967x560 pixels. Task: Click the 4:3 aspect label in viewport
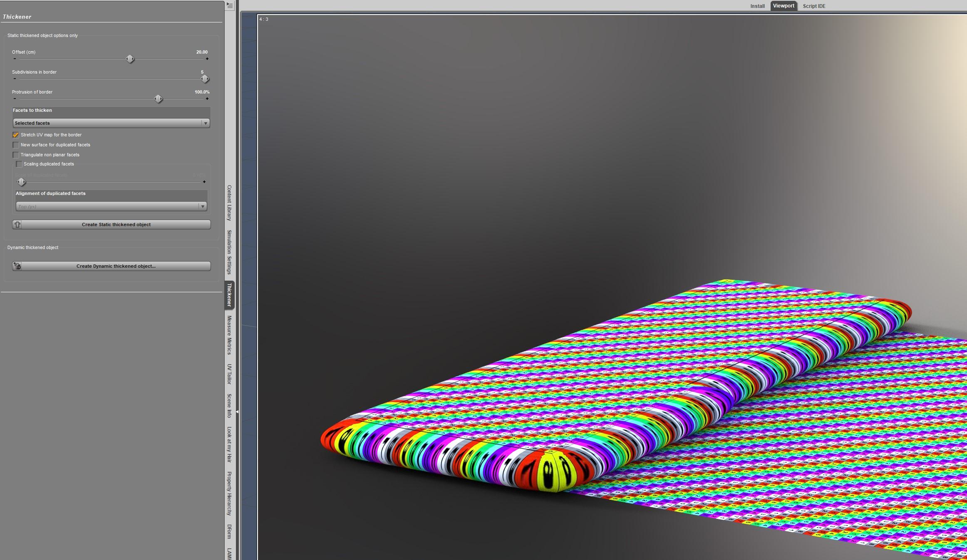pyautogui.click(x=263, y=19)
